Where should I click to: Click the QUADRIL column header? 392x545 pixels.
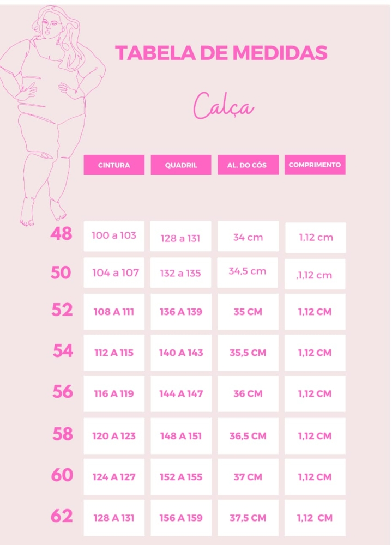[181, 165]
